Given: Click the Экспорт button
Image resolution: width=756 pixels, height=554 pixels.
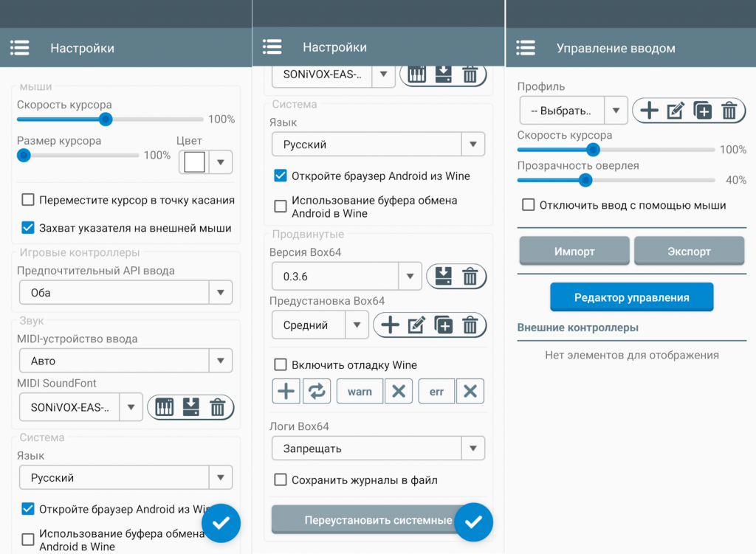Looking at the screenshot, I should pos(689,252).
